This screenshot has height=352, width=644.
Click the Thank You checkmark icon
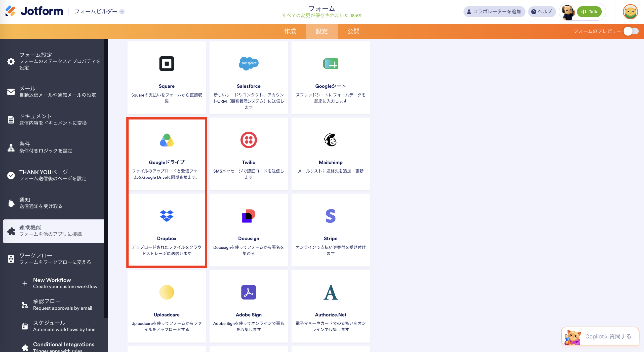11,175
